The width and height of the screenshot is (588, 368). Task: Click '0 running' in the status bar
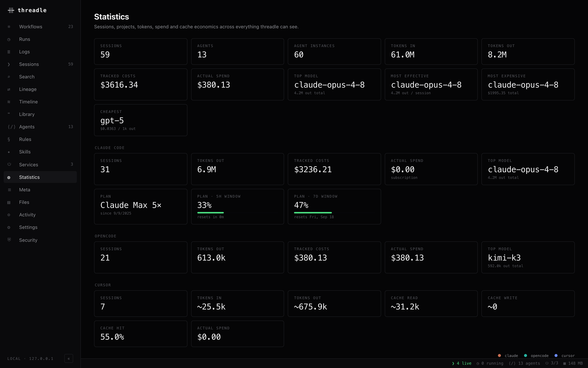point(490,363)
